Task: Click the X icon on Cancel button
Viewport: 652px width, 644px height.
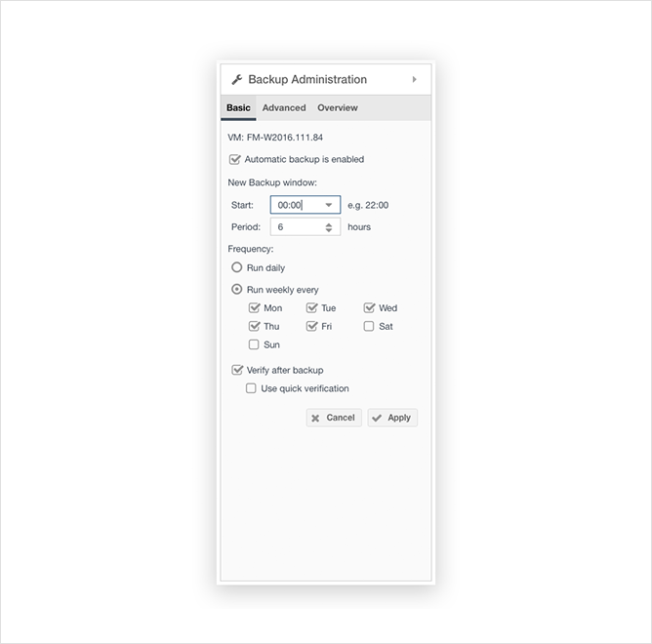Action: pyautogui.click(x=315, y=419)
